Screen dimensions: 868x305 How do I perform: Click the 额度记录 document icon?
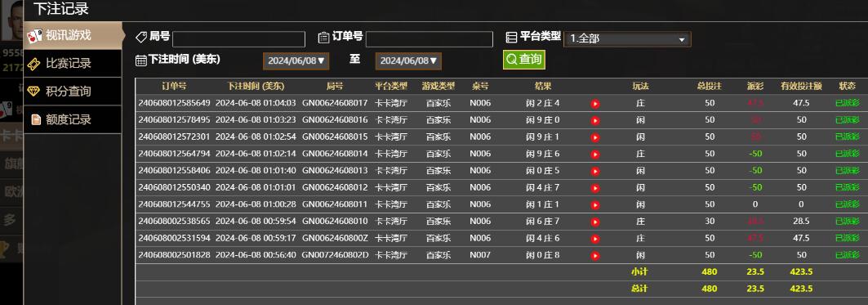(36, 119)
